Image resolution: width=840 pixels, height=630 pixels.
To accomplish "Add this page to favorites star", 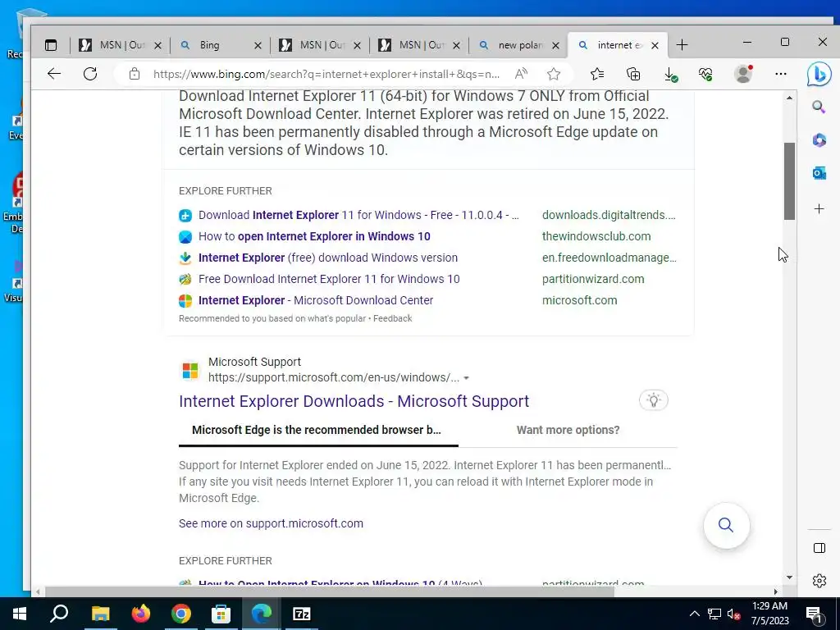I will click(x=554, y=74).
